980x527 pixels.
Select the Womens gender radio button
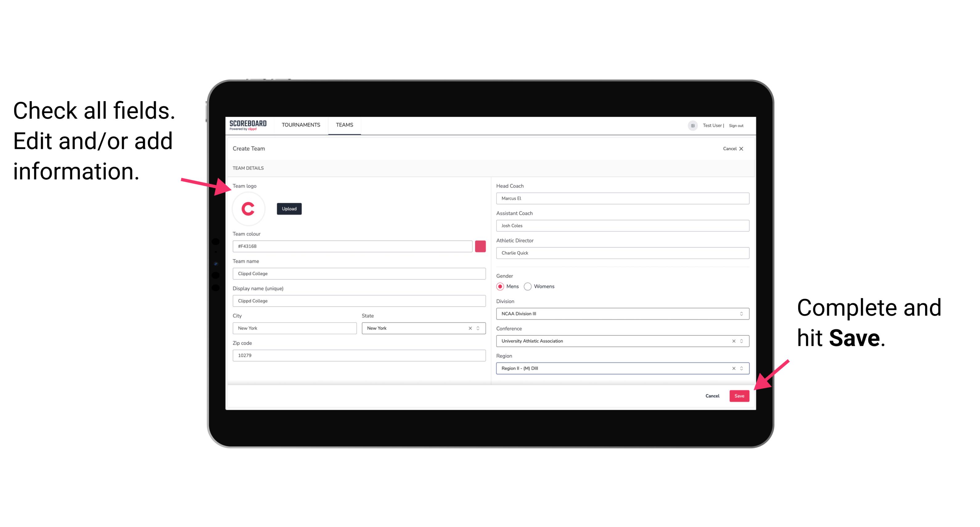pyautogui.click(x=530, y=287)
